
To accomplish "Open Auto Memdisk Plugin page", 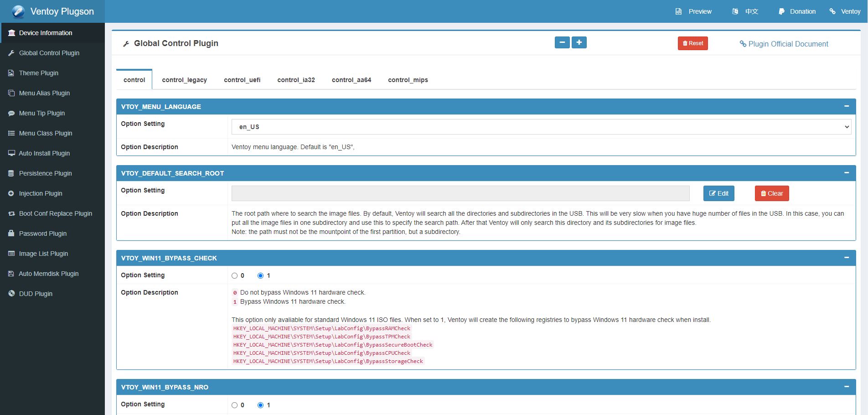I will pos(52,274).
